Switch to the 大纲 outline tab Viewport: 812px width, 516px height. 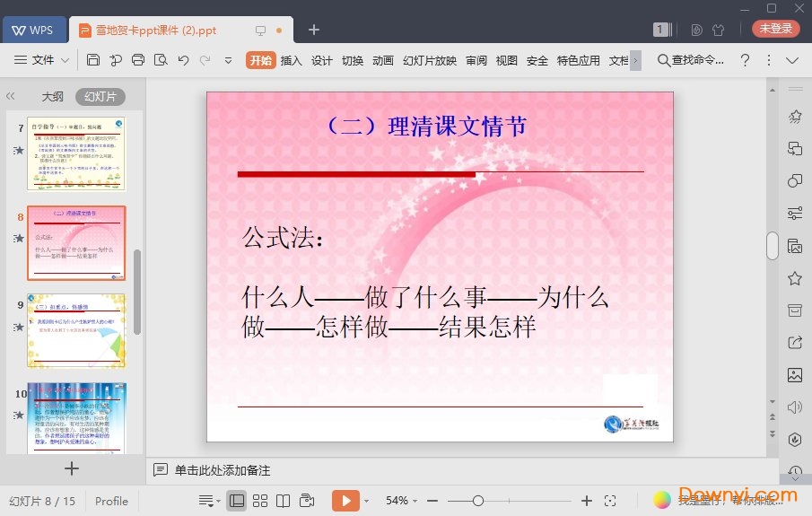(52, 96)
